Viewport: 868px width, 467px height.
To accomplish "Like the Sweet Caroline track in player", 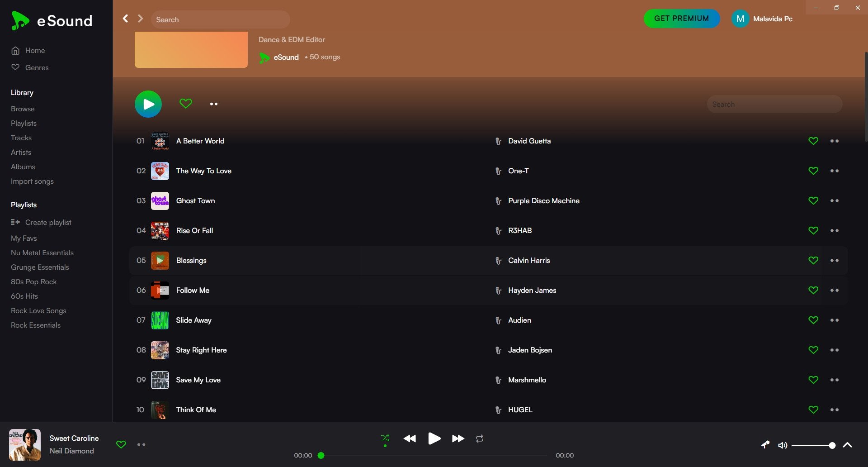I will coord(121,444).
